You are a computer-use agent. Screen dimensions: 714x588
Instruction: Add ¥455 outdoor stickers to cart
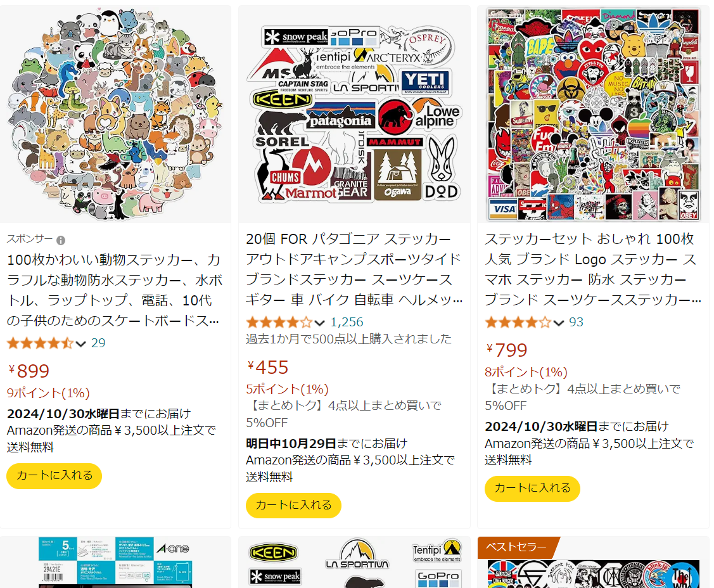click(x=293, y=506)
